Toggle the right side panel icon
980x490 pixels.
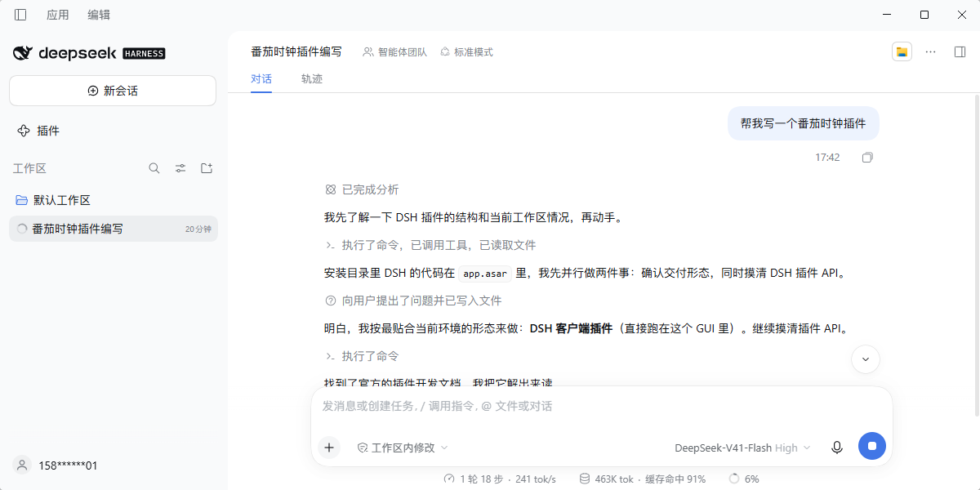[x=960, y=51]
